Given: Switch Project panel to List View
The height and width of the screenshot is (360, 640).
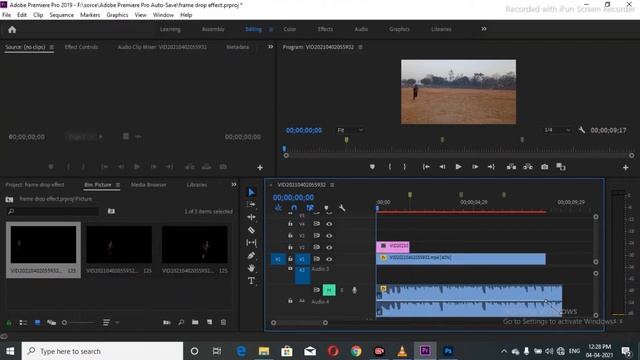Looking at the screenshot, I should click(23, 322).
